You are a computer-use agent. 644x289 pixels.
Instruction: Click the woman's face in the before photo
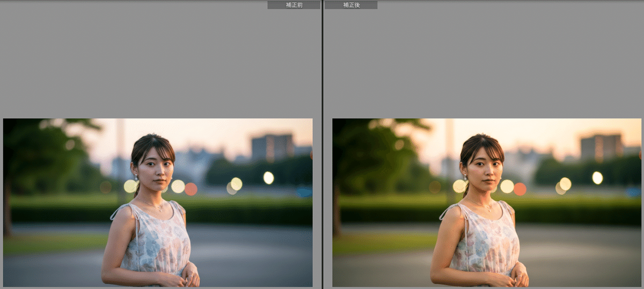point(154,170)
